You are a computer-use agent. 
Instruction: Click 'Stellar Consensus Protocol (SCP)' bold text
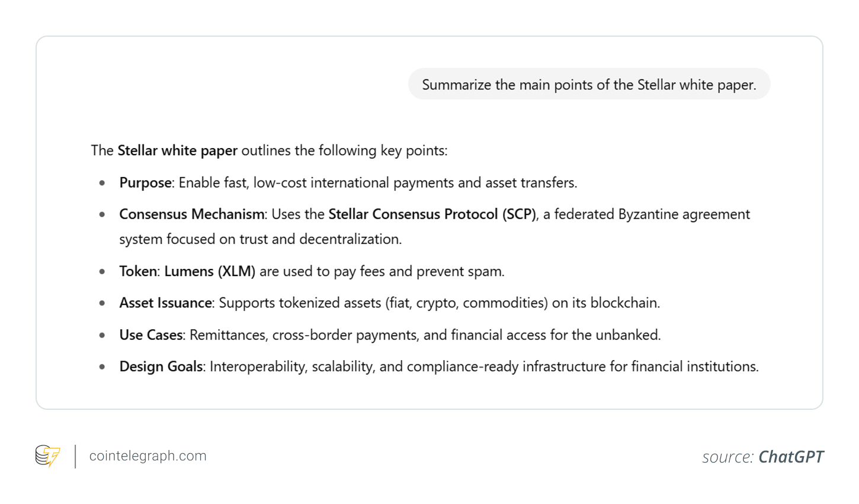tap(432, 214)
